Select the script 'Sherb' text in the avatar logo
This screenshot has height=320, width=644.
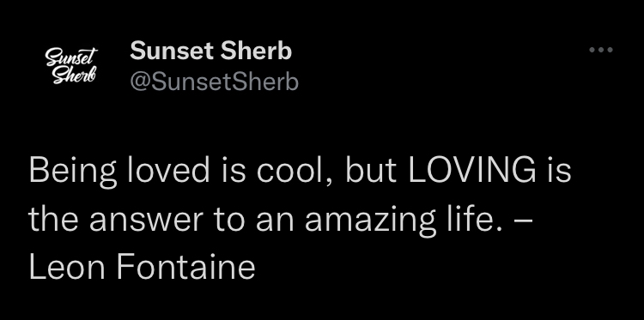click(74, 75)
